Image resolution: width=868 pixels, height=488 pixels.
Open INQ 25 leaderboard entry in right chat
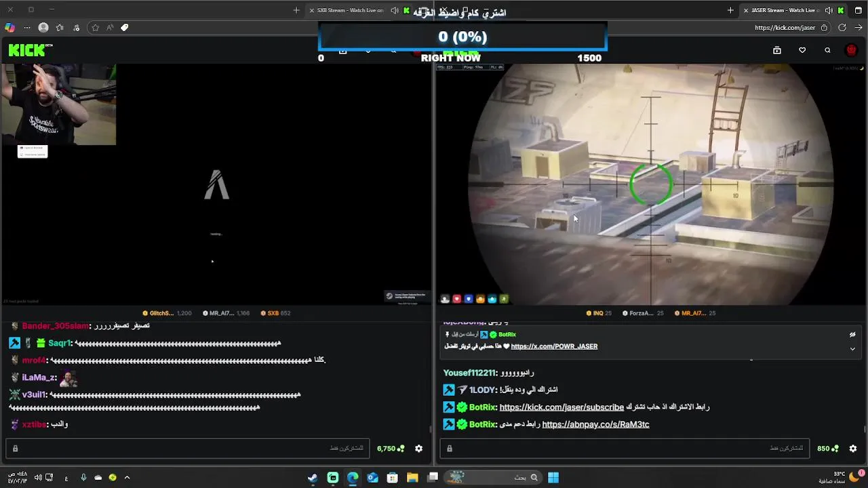point(599,313)
